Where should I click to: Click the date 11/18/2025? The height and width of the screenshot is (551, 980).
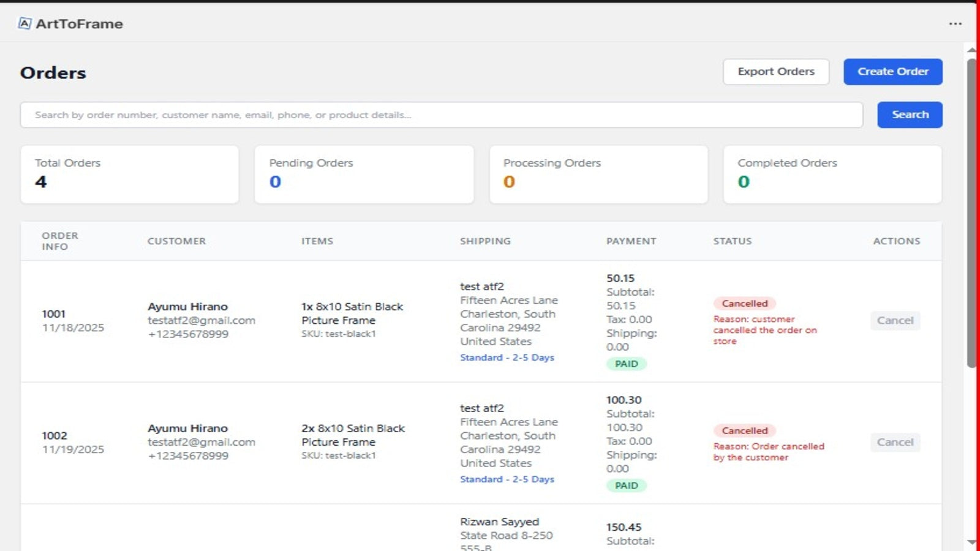click(x=73, y=328)
